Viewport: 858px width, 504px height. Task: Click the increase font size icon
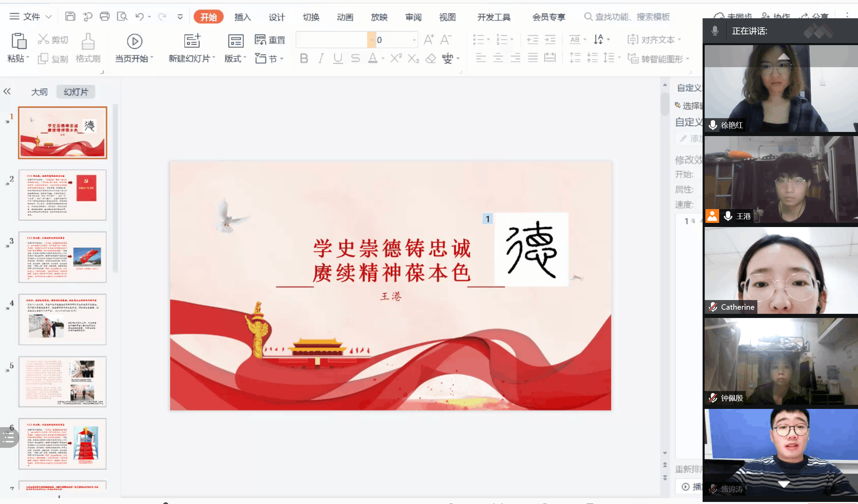[x=428, y=40]
